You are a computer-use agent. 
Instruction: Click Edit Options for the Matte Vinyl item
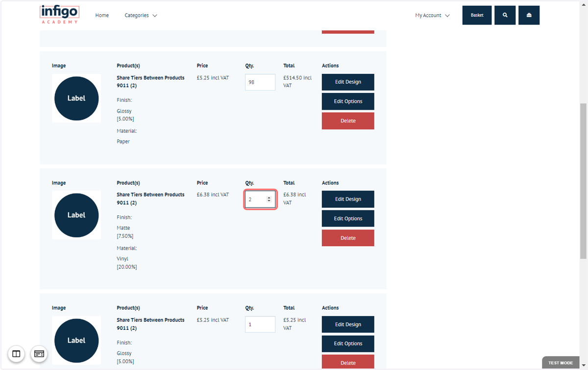tap(348, 218)
